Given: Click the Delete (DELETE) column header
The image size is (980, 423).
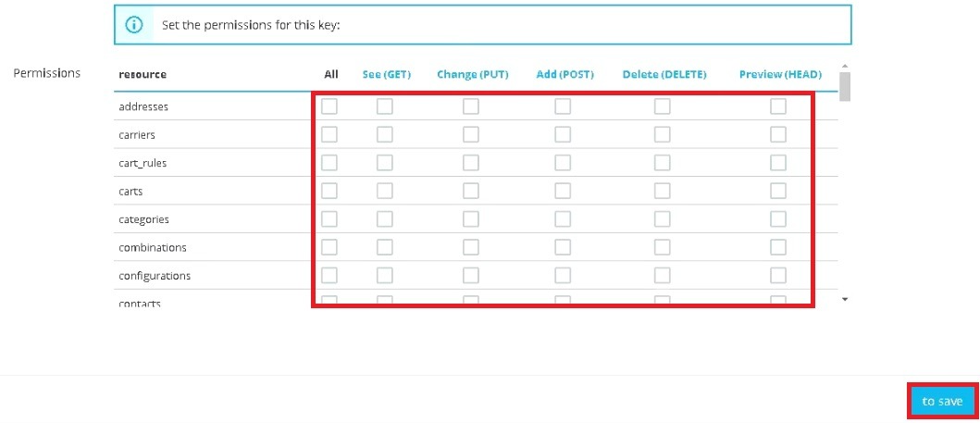Looking at the screenshot, I should [664, 74].
